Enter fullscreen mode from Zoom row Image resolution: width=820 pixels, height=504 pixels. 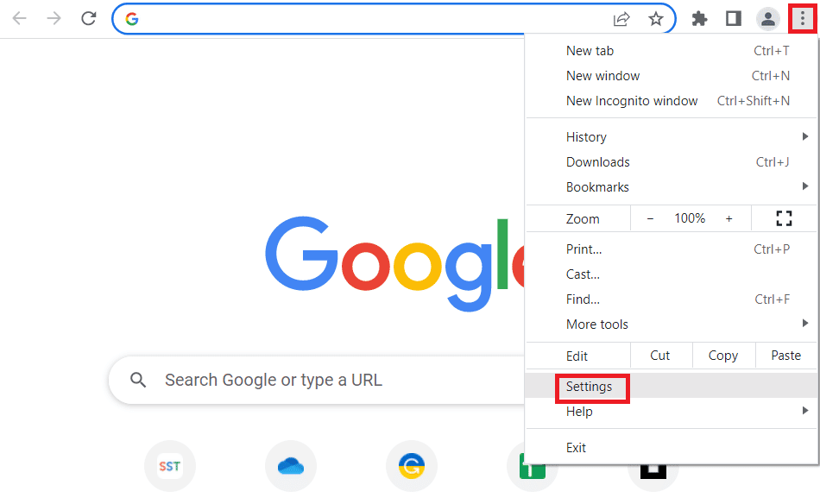pyautogui.click(x=784, y=218)
